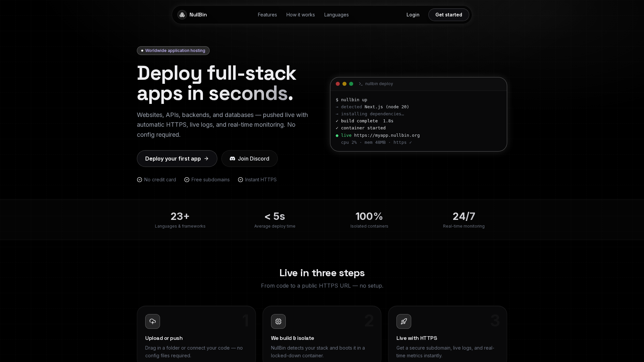Click the green terminal window dot

click(351, 84)
